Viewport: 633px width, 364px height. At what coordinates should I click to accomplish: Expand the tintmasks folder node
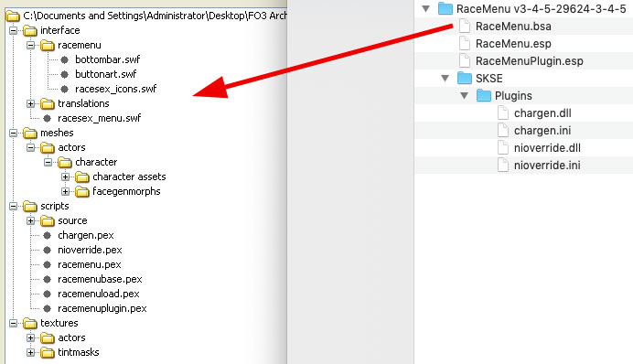click(31, 352)
